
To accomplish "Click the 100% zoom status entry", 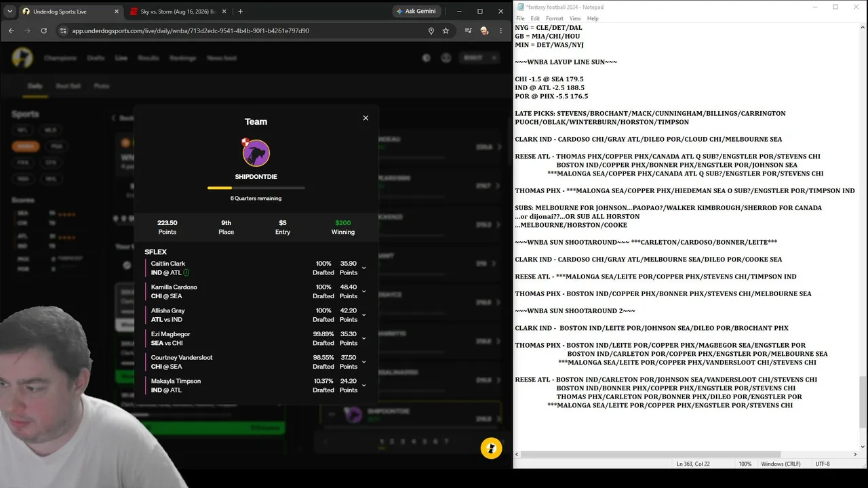I will [x=745, y=464].
